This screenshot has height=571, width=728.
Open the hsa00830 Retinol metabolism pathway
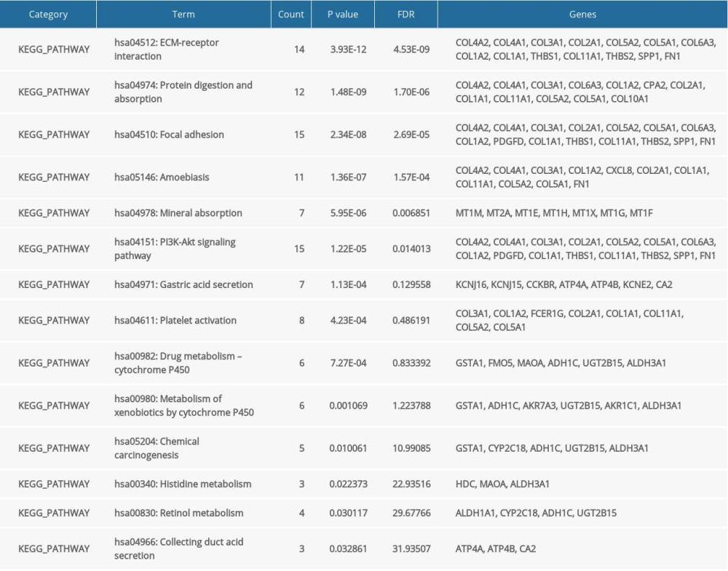tap(174, 513)
